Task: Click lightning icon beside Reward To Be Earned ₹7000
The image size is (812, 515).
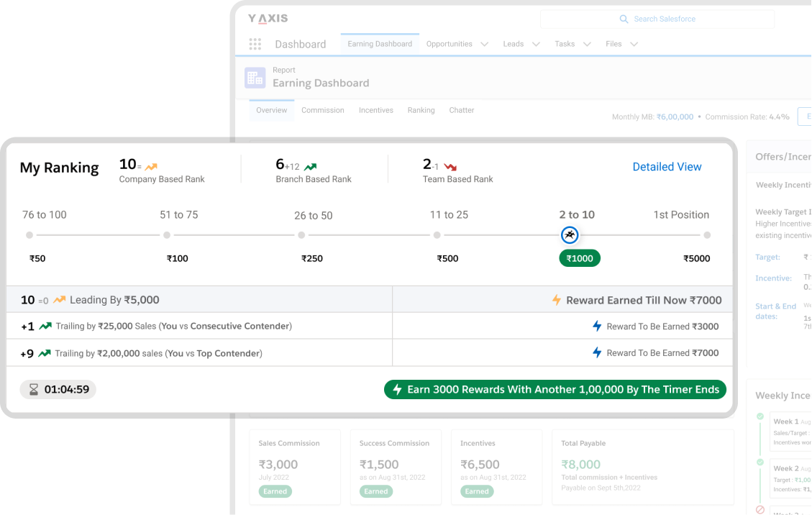Action: (x=597, y=353)
